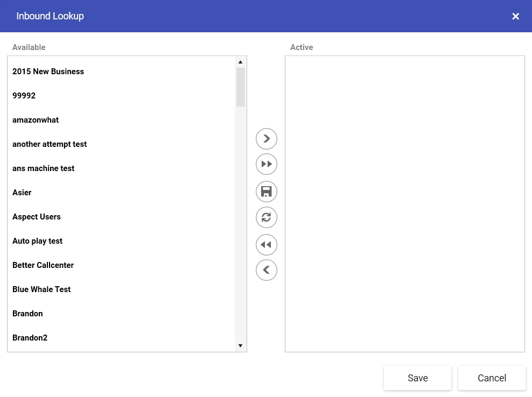Click the Available list scroll down arrow
The width and height of the screenshot is (532, 397).
click(x=240, y=345)
